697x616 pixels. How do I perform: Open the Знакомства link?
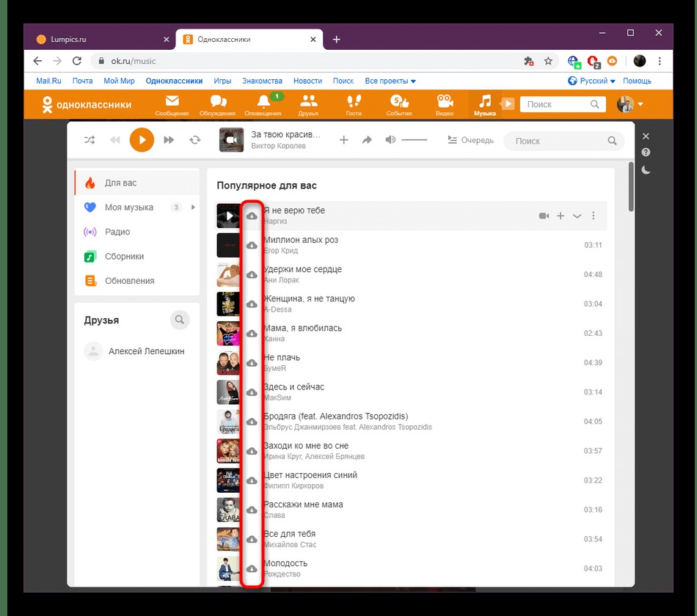262,81
